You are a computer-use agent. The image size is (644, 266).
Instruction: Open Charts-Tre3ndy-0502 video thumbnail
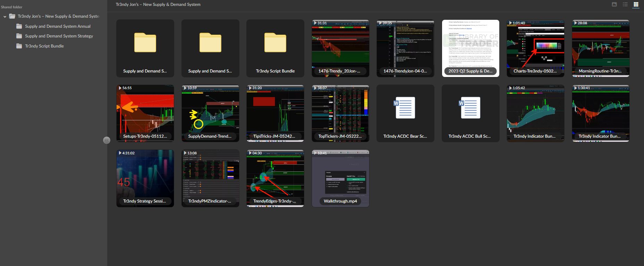[x=535, y=48]
